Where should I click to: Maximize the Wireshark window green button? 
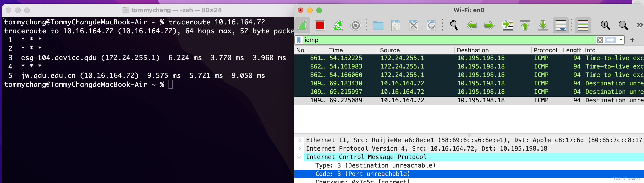pos(319,10)
